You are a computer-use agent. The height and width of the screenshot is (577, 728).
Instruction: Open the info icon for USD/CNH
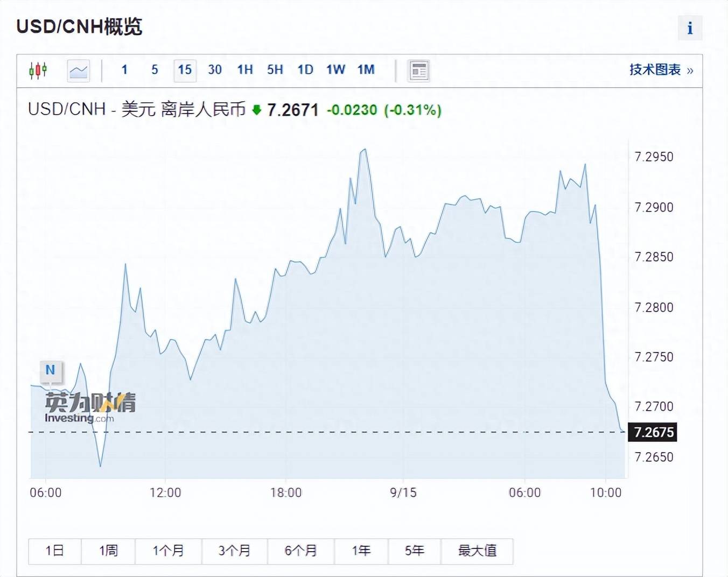pyautogui.click(x=690, y=28)
